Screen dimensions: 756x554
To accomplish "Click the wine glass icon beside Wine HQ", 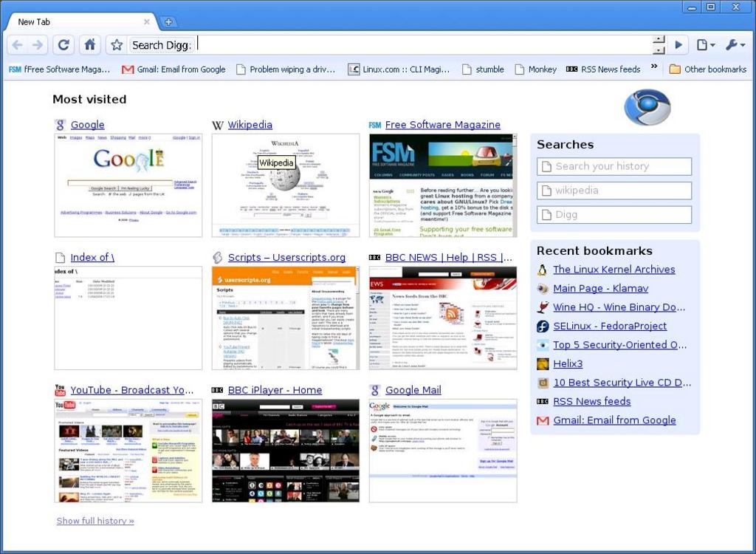I will point(543,307).
